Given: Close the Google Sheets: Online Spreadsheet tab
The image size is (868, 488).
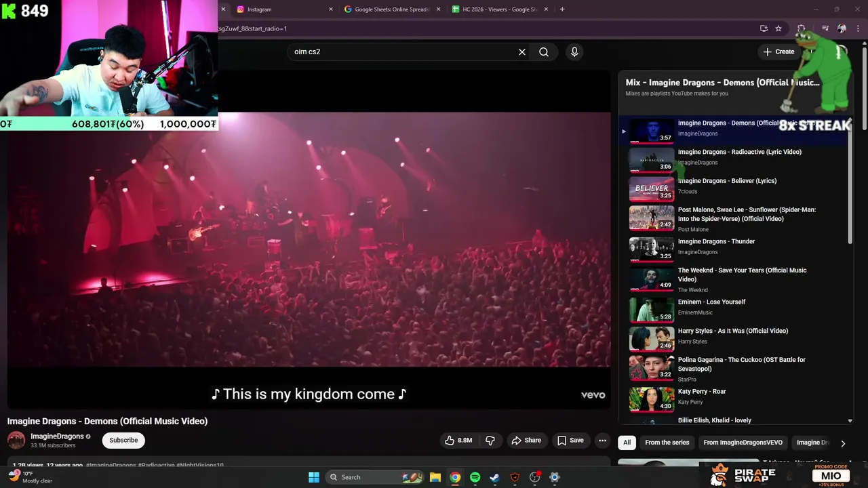Looking at the screenshot, I should coord(438,9).
